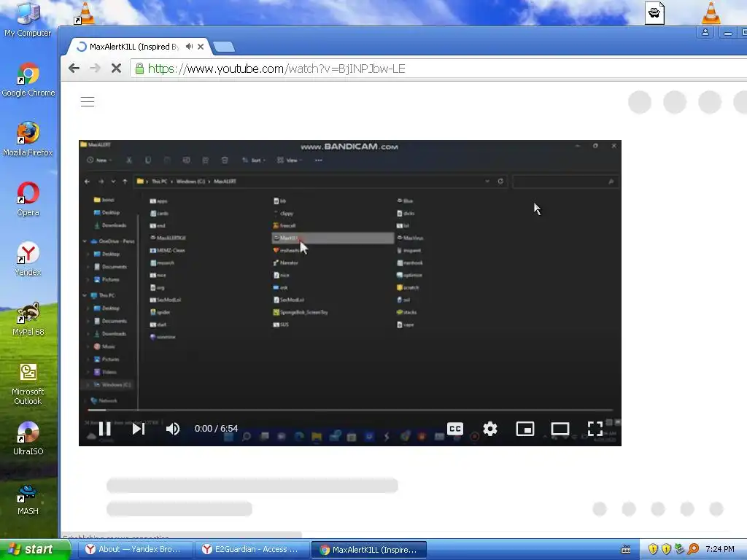The image size is (747, 560).
Task: Skip to the next video
Action: pos(138,429)
